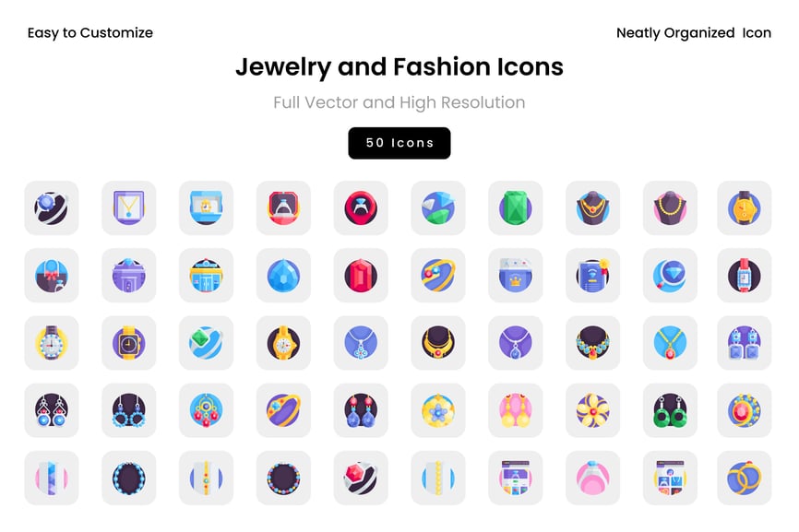Click the ring in red octagonal box
Image resolution: width=799 pixels, height=532 pixels.
click(283, 207)
